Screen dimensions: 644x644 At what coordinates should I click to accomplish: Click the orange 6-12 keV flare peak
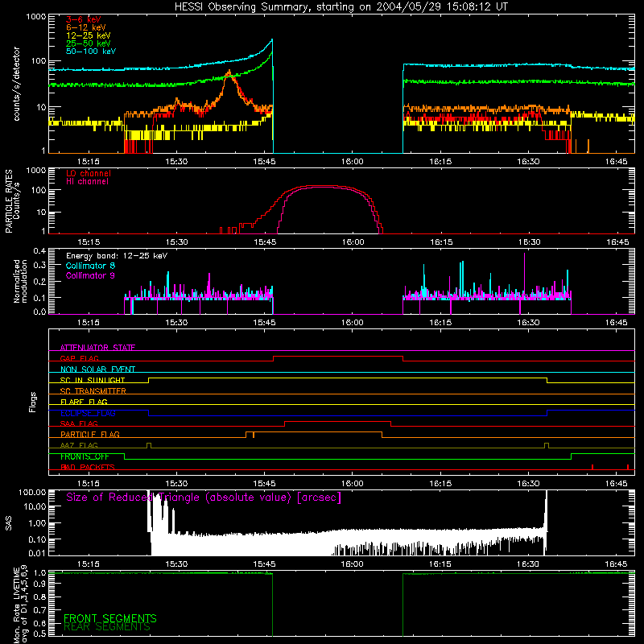229,73
